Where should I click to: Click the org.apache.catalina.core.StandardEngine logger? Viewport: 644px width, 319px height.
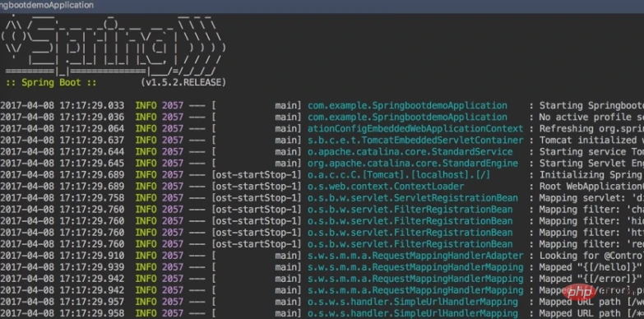(x=413, y=163)
